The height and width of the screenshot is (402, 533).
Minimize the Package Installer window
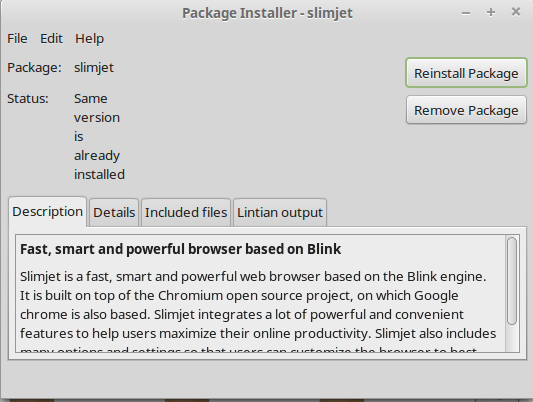466,13
